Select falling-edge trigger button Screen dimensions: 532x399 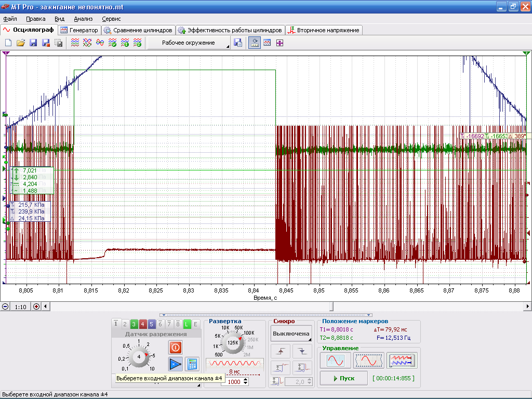302,351
